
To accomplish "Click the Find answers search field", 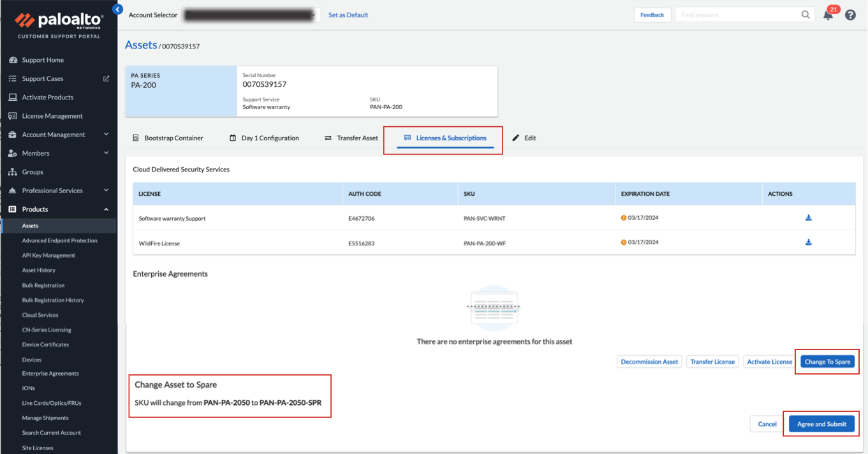I will pos(738,15).
